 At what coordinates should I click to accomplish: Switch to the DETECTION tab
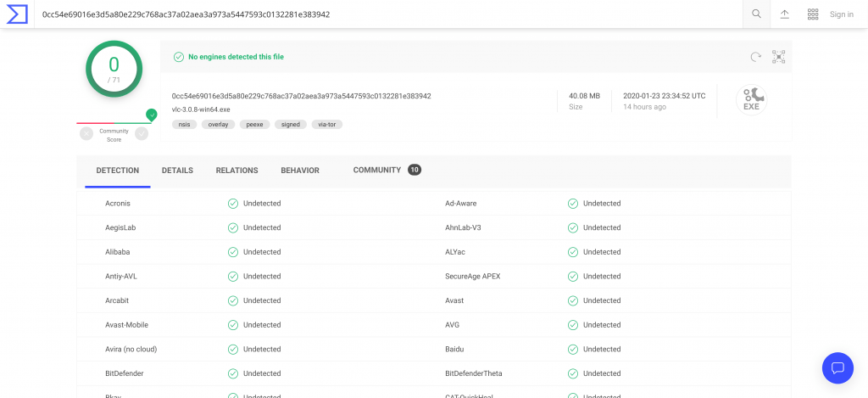pyautogui.click(x=117, y=171)
